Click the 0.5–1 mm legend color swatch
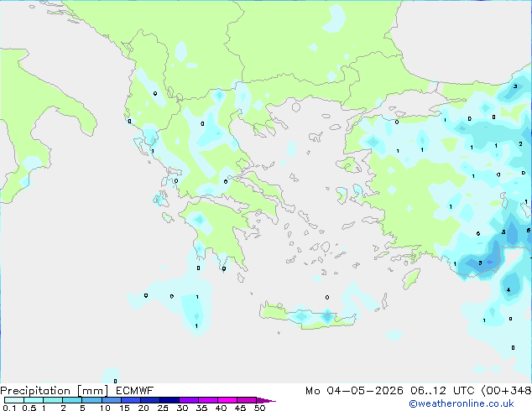This screenshot has height=411, width=532. 34,400
